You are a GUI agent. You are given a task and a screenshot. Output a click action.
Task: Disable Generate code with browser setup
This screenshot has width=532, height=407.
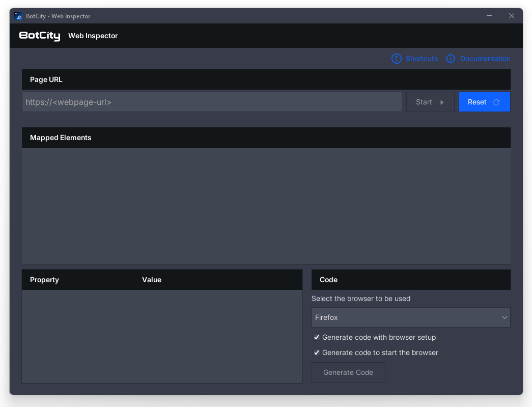click(317, 337)
